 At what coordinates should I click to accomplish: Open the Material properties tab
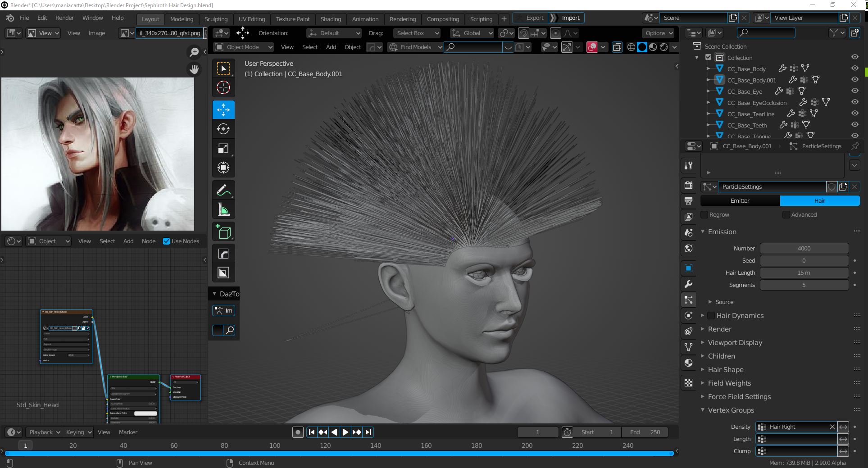pyautogui.click(x=688, y=363)
